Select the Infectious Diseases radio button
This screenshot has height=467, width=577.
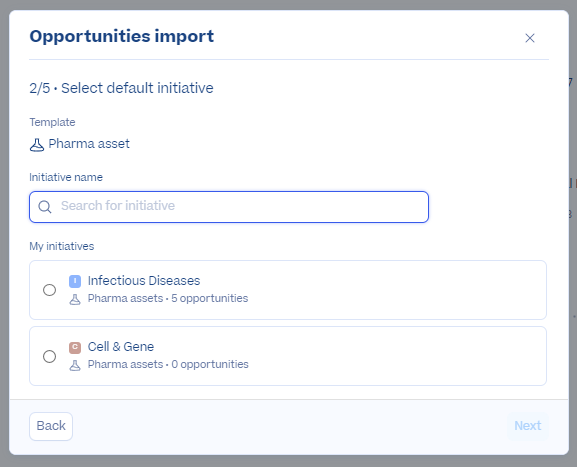pyautogui.click(x=49, y=290)
